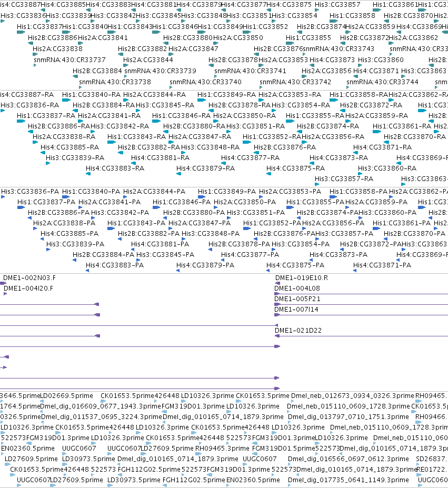Choose transcript His4:CG33881-RA

pos(161,158)
